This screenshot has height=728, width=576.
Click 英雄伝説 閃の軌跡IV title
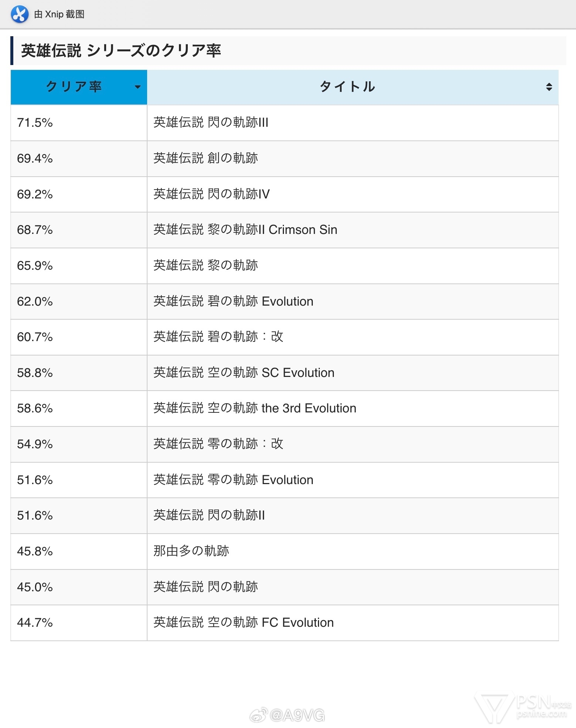[211, 194]
